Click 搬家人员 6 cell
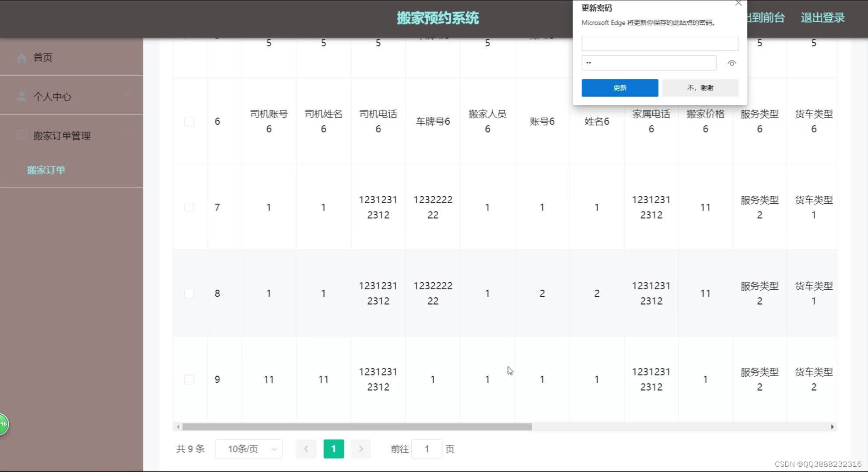868x472 pixels. coord(487,121)
